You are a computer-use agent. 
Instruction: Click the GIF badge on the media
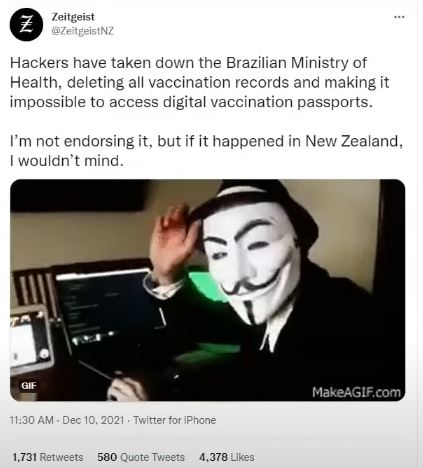28,386
